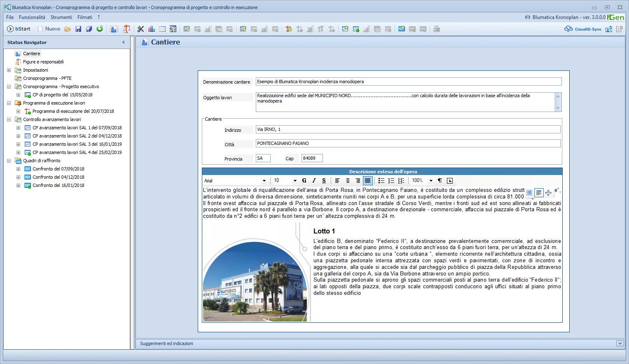Click the bStart button in the toolbar
This screenshot has height=364, width=629.
point(19,29)
